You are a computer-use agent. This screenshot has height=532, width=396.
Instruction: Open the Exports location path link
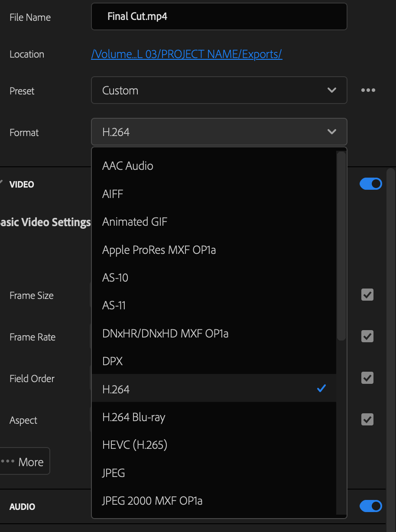pos(187,54)
